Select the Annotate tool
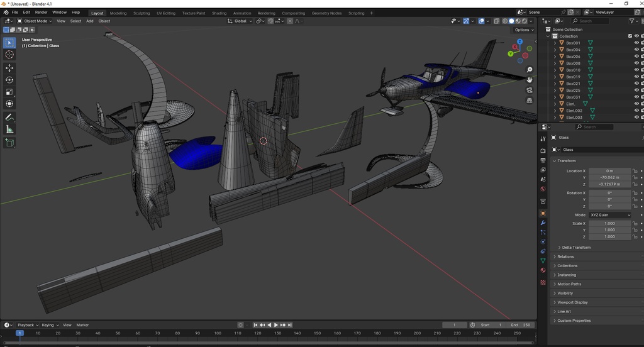This screenshot has height=347, width=644. point(9,118)
